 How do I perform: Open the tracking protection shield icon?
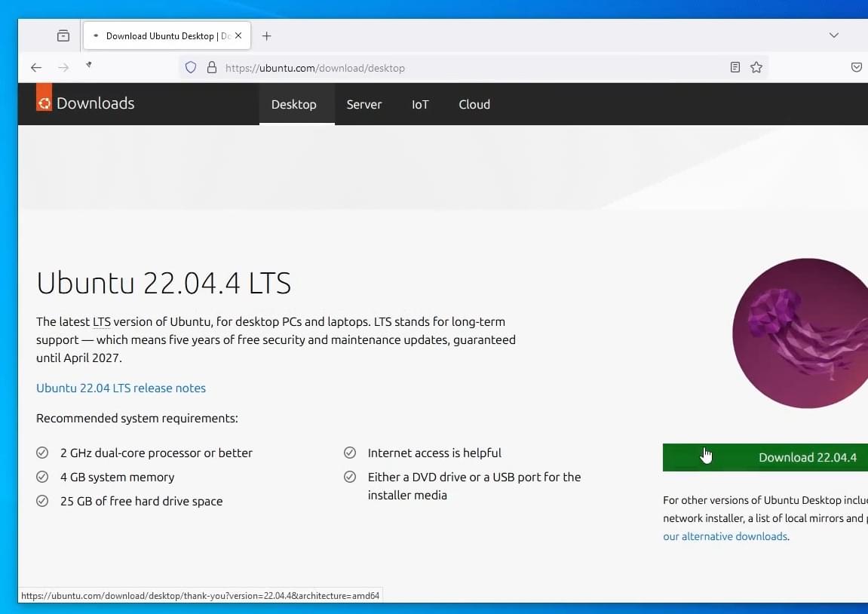(x=191, y=68)
